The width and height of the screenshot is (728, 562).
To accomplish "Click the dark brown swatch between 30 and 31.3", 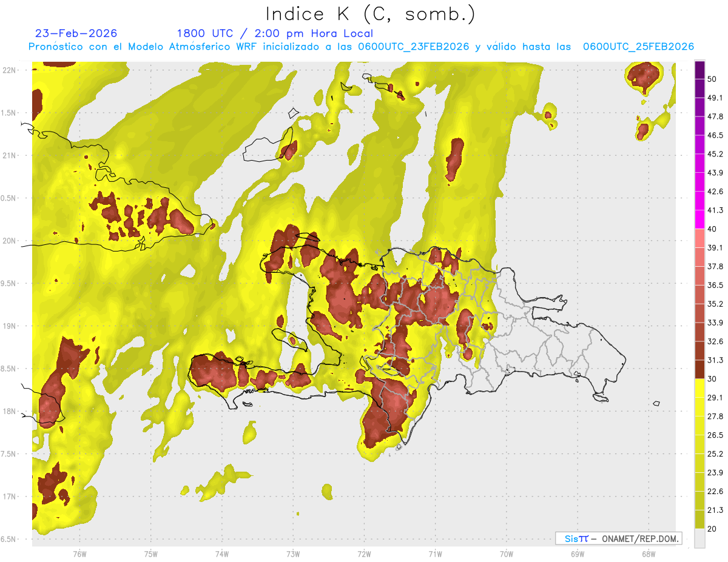I will (699, 370).
